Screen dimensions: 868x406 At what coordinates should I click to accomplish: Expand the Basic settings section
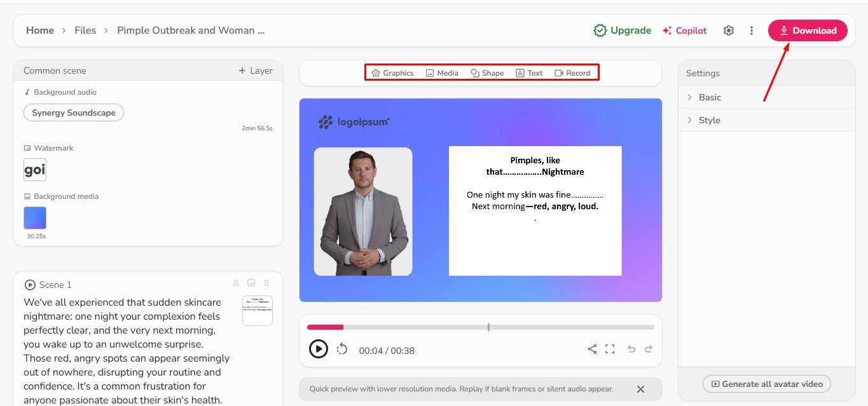709,97
